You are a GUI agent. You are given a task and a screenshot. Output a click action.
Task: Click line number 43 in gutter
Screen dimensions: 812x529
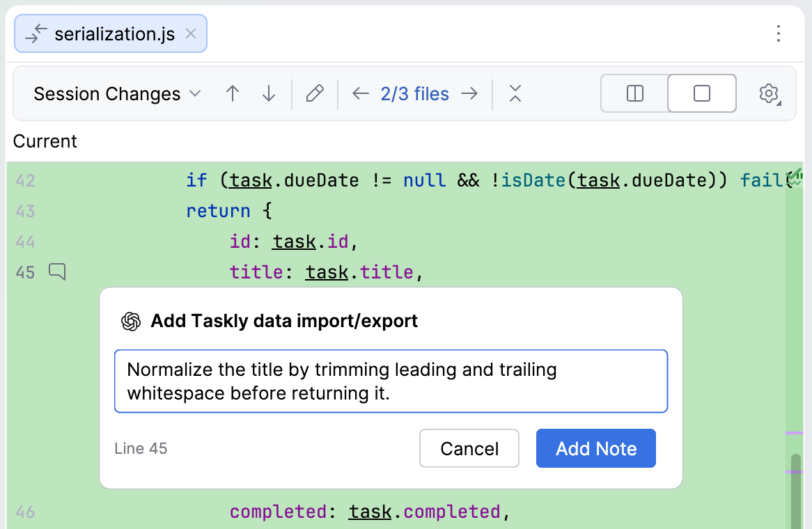coord(25,211)
